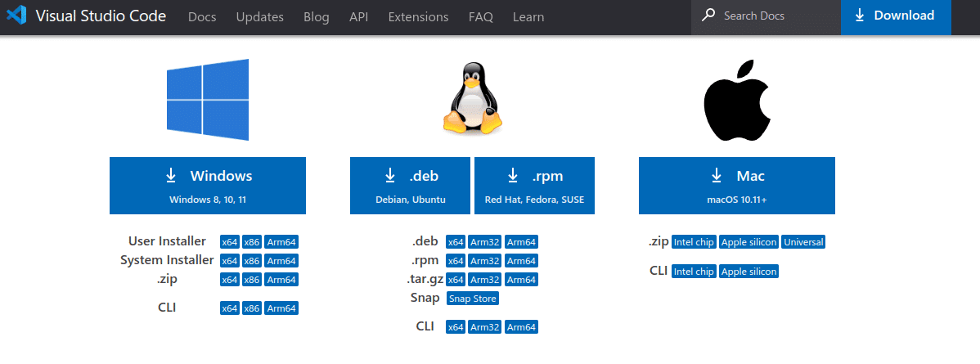Screen dimensions: 980x364
Task: Open the Docs menu item
Action: (x=202, y=17)
